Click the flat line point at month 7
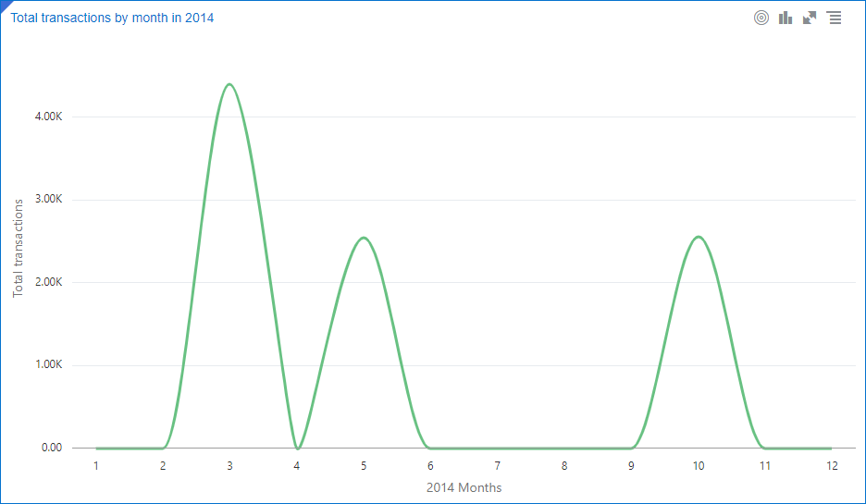This screenshot has width=866, height=504. point(498,449)
